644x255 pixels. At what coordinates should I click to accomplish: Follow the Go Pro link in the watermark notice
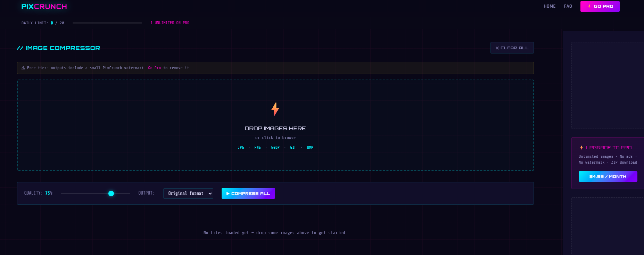tap(155, 68)
